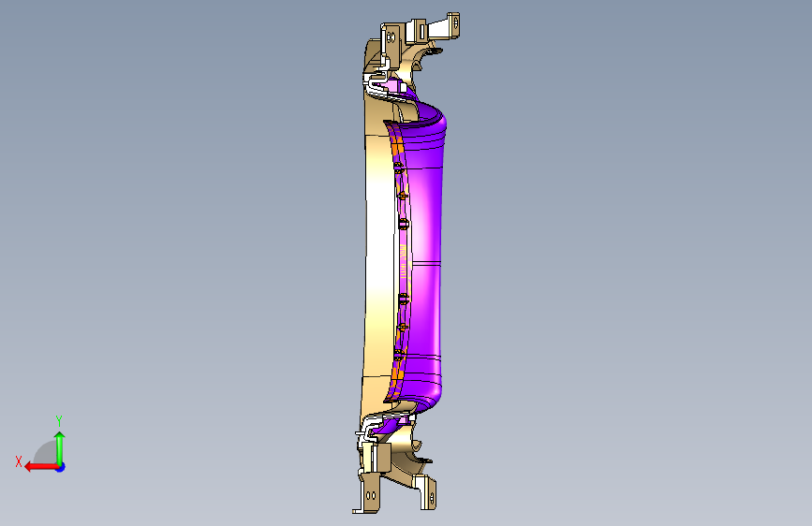
Task: Select the bottom-left mounting foot with two holes
Action: point(369,494)
